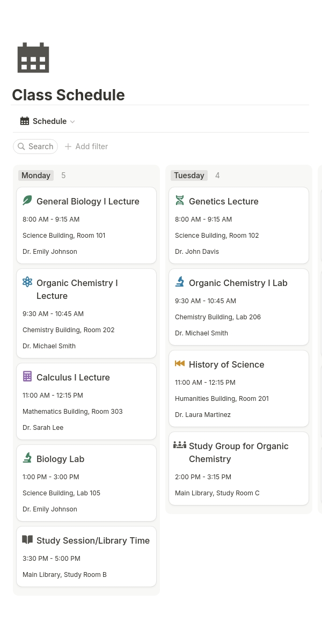This screenshot has height=644, width=322.
Task: Open the History of Science card title
Action: point(226,364)
